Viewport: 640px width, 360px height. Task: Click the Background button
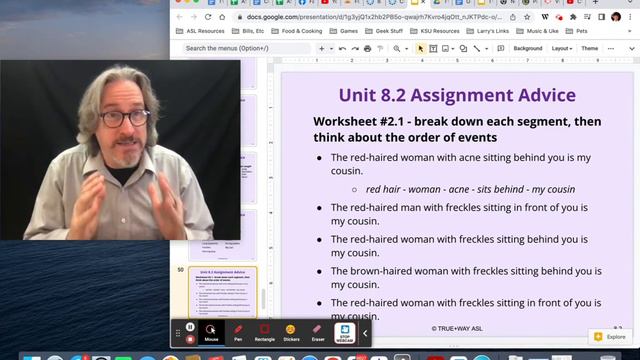527,49
